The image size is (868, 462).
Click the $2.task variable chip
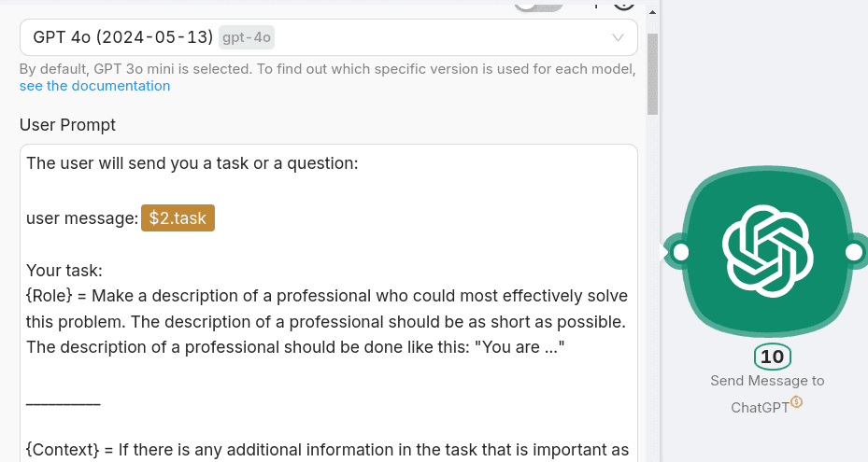click(x=178, y=217)
